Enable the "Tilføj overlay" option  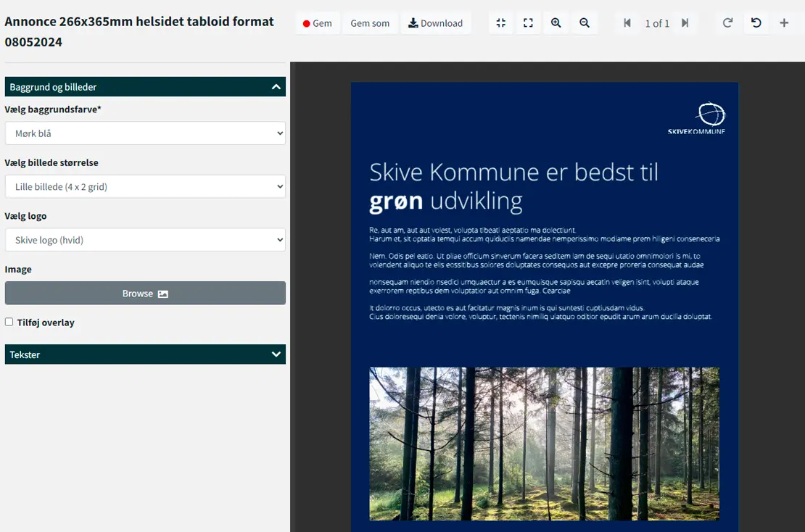click(x=10, y=322)
